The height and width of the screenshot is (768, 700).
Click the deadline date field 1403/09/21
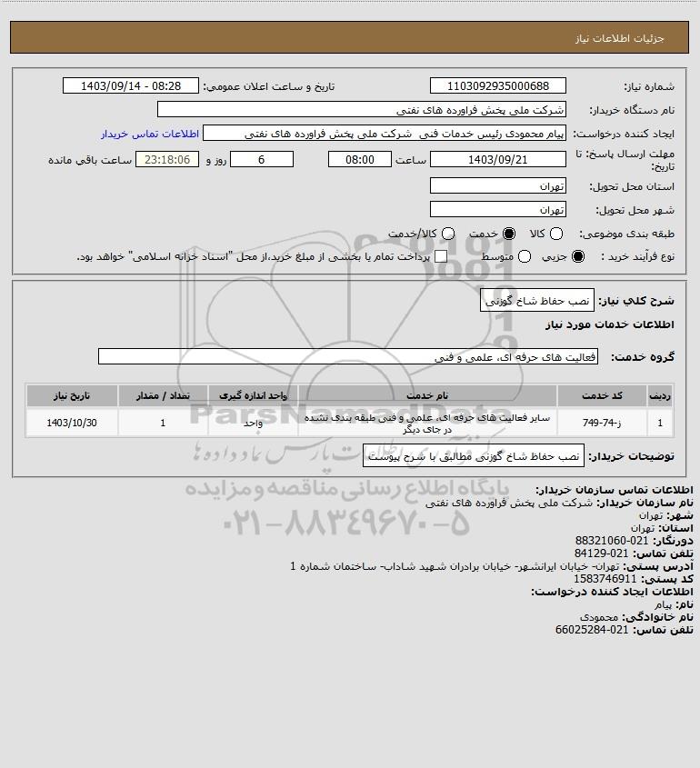coord(497,160)
